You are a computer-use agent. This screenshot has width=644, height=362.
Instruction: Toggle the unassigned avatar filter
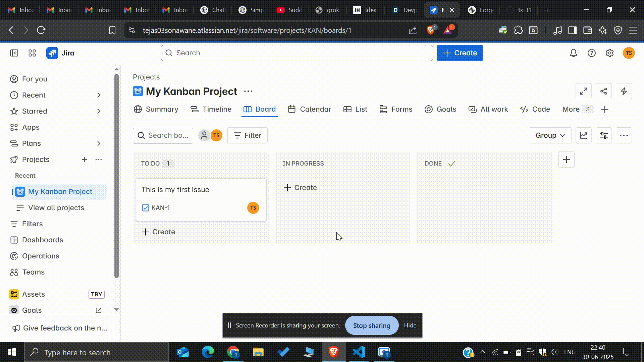coord(204,135)
